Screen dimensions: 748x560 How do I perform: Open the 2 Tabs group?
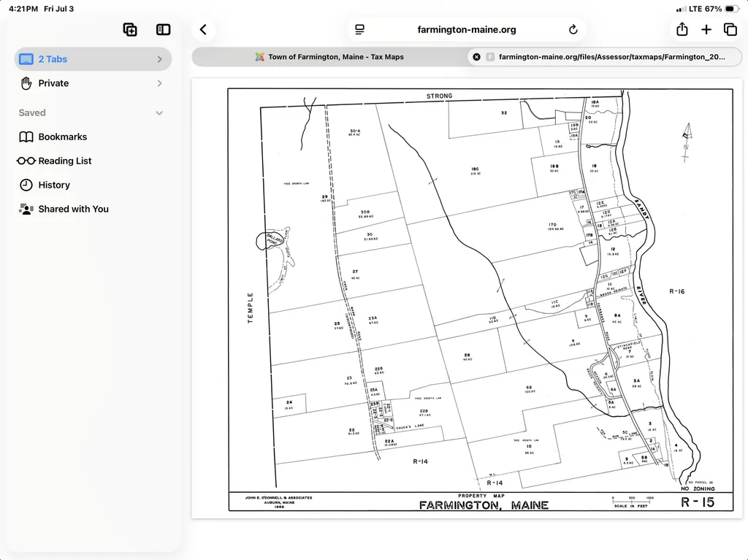click(93, 59)
